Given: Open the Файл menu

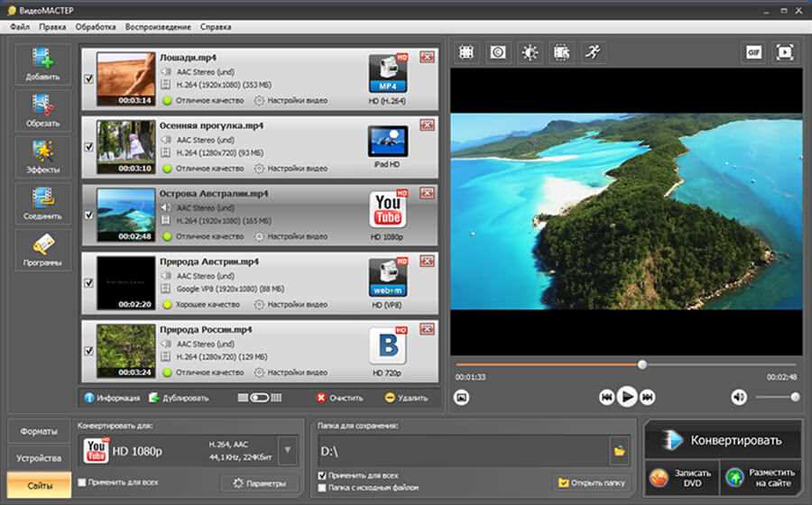Looking at the screenshot, I should coord(20,27).
